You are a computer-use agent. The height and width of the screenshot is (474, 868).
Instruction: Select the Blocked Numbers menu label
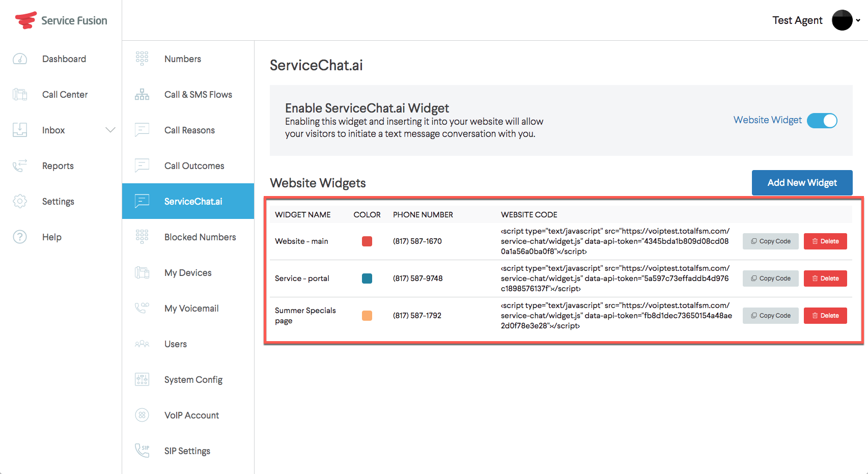point(200,237)
